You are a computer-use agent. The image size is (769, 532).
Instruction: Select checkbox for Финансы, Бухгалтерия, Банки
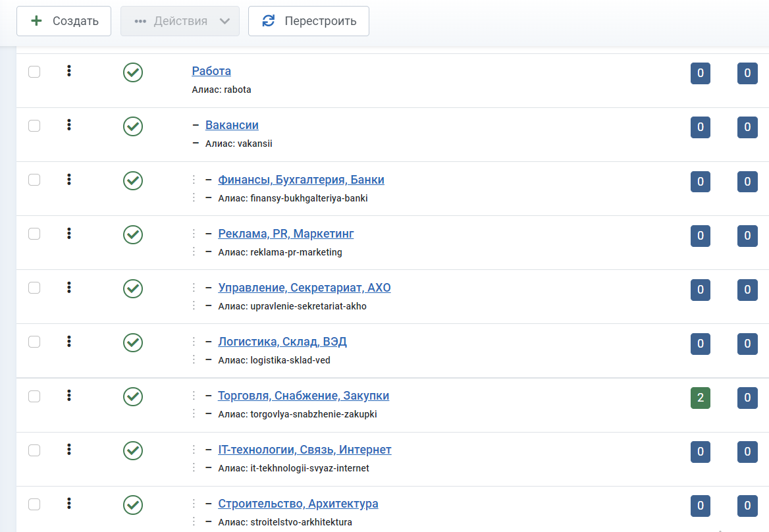coord(34,180)
